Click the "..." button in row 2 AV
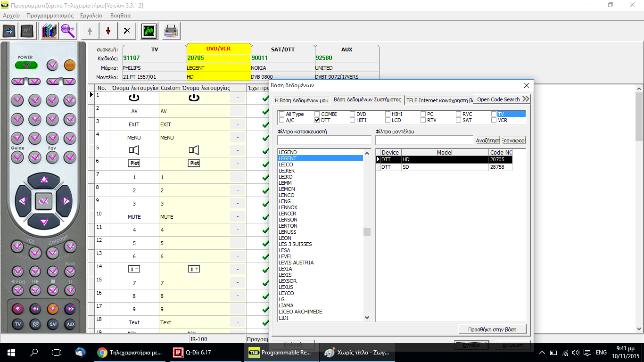 237,111
